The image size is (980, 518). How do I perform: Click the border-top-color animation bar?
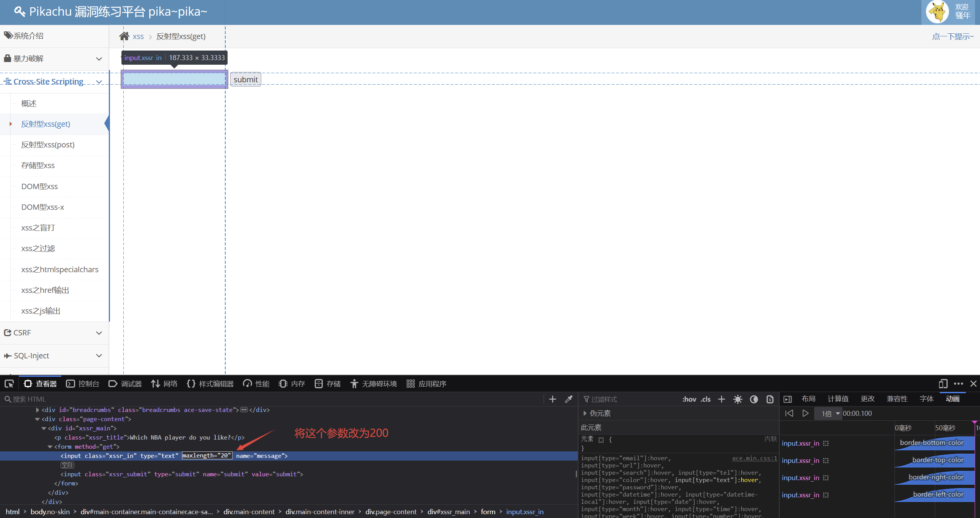(935, 461)
